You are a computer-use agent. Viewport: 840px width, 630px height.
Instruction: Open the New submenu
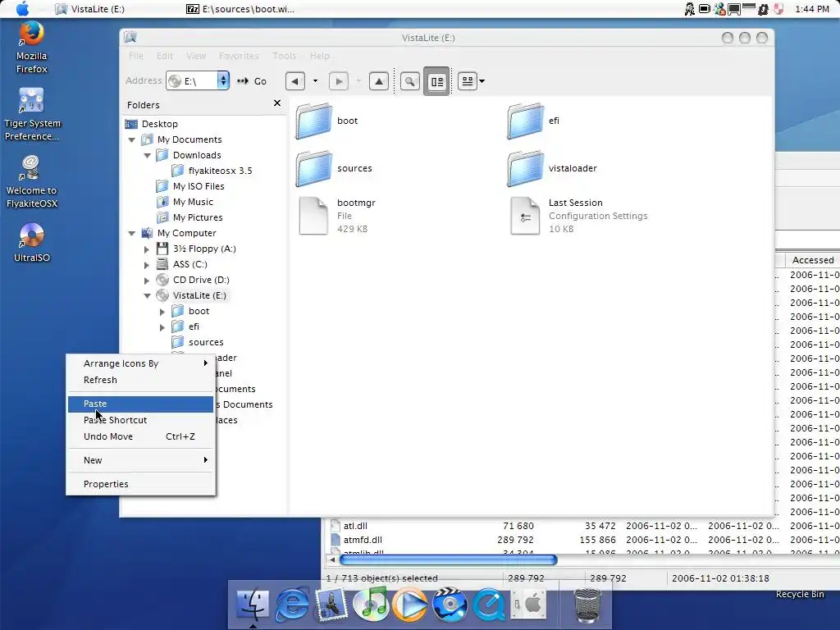[x=140, y=460]
